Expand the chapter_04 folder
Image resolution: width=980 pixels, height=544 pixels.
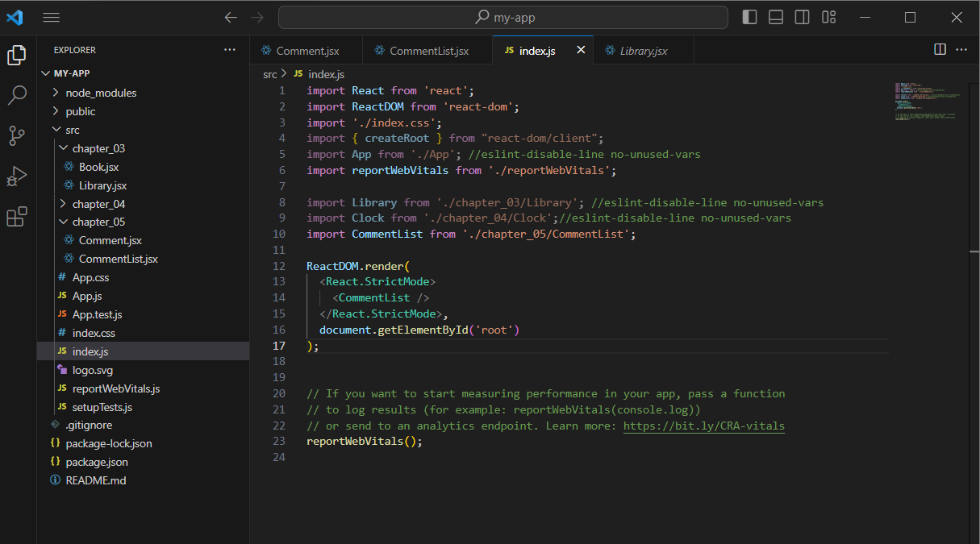[98, 204]
